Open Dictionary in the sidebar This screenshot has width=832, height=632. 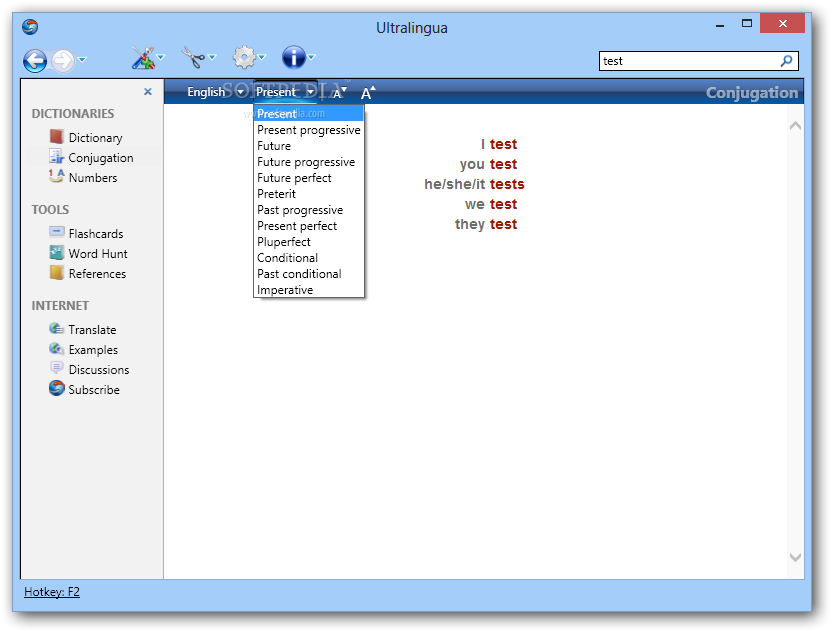click(96, 138)
